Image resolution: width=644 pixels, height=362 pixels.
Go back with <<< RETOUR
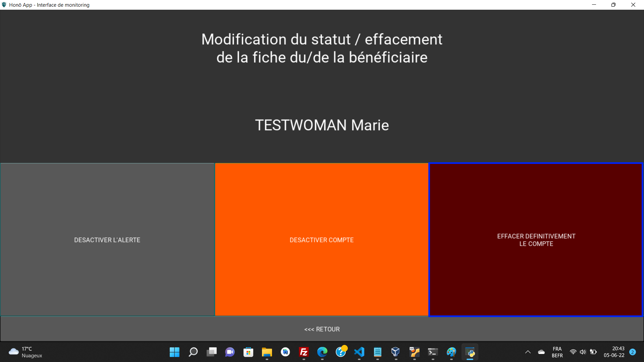tap(322, 329)
